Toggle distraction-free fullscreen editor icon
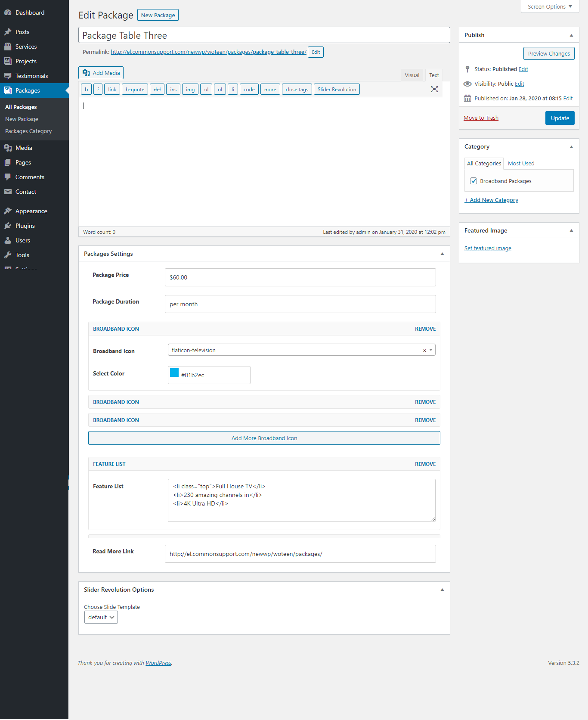588x720 pixels. pyautogui.click(x=434, y=89)
